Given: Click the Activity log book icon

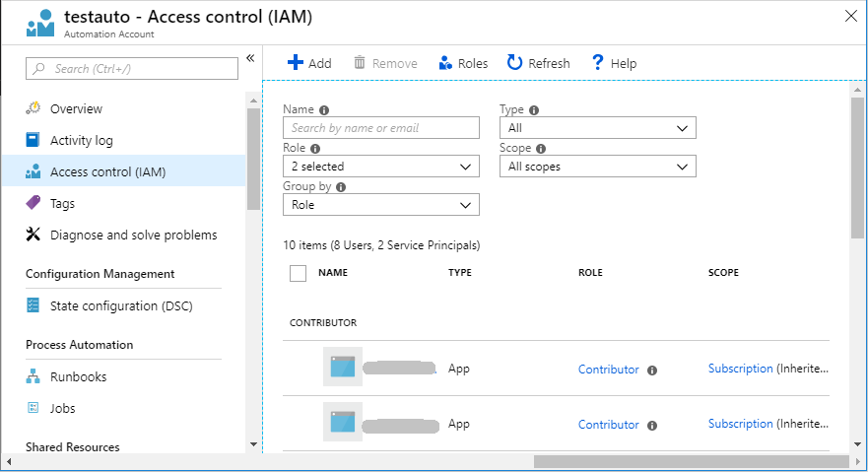Looking at the screenshot, I should 33,140.
